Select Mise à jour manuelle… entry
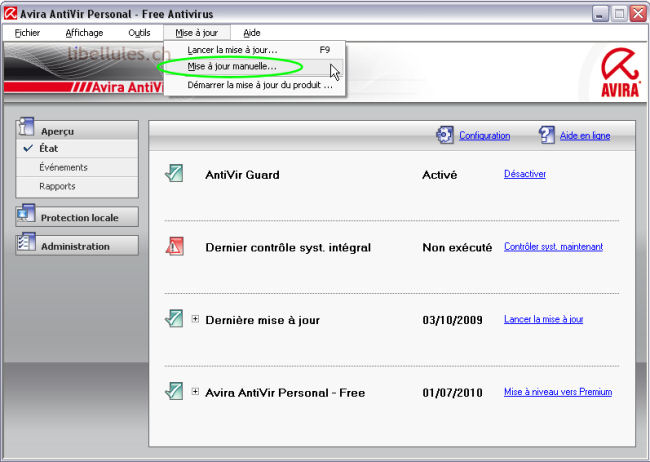Viewport: 650px width, 462px height. coord(255,67)
